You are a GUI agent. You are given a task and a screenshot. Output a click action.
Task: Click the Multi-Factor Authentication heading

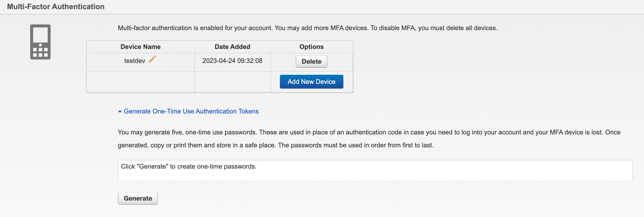tap(56, 6)
